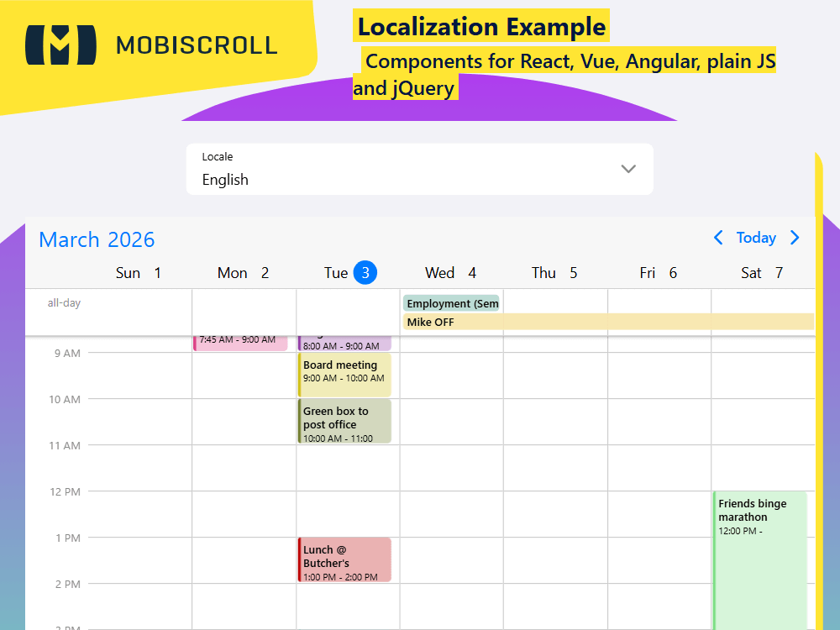Select the Sun 1 column header
Viewport: 840px width, 630px height.
pyautogui.click(x=138, y=272)
